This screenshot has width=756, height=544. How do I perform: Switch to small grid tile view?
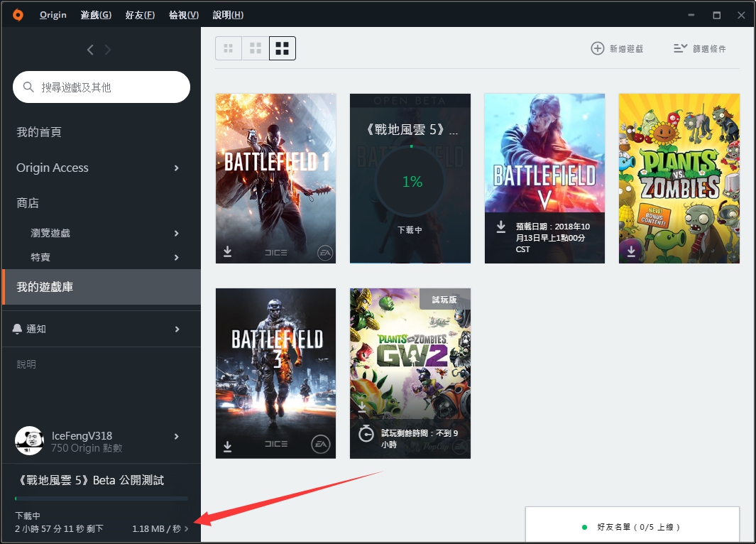(x=229, y=48)
